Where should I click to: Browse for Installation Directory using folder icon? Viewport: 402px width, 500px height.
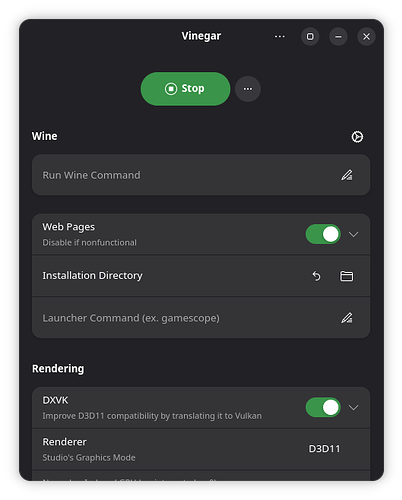click(x=346, y=276)
